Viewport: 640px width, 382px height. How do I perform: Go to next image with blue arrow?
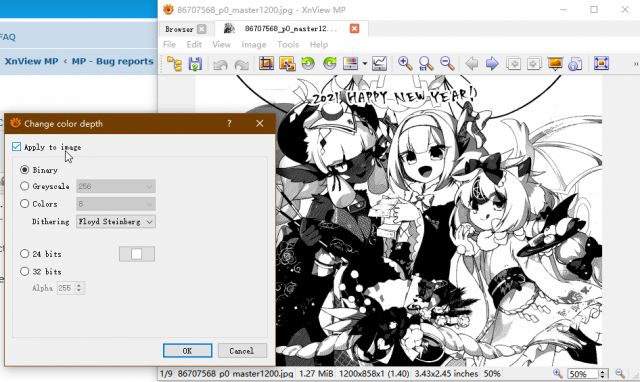coord(492,64)
